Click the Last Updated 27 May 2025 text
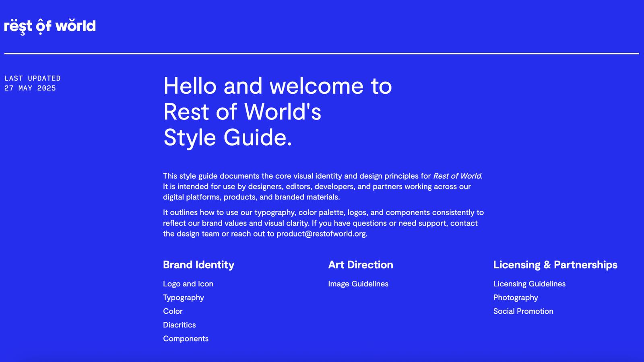Viewport: 644px width, 362px height. pos(33,83)
